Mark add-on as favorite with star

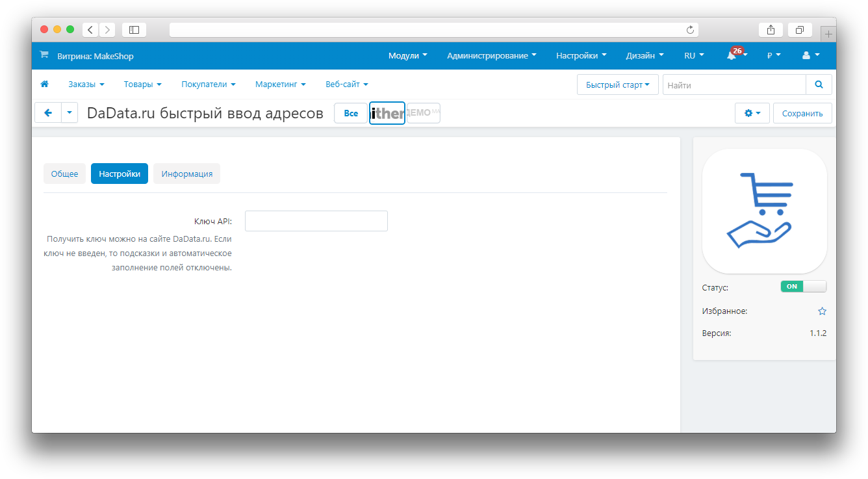[822, 311]
